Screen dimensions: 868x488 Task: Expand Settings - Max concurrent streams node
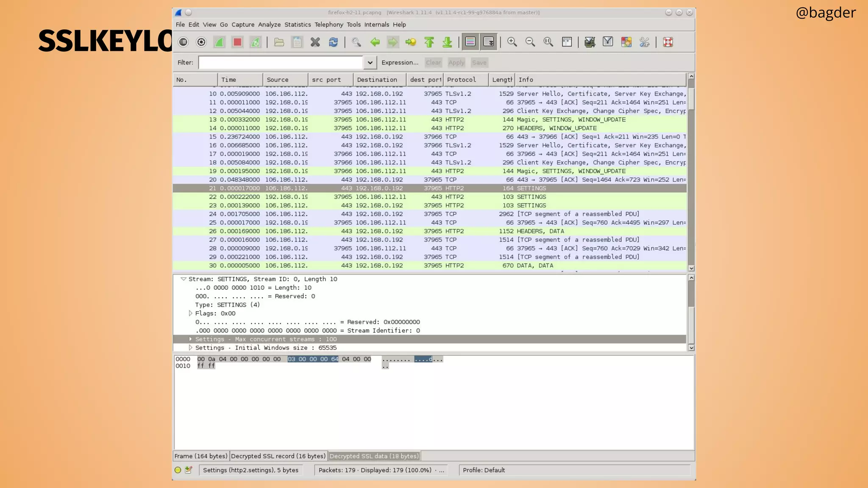click(x=190, y=339)
